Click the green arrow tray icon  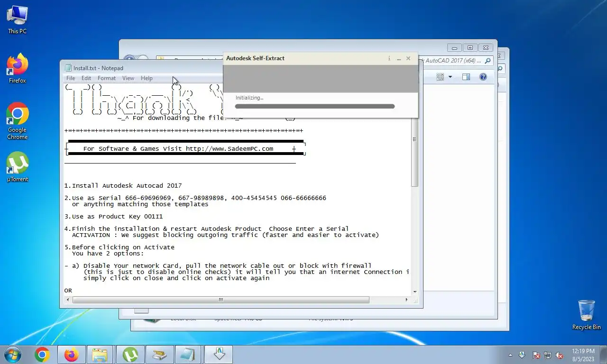pos(522,355)
